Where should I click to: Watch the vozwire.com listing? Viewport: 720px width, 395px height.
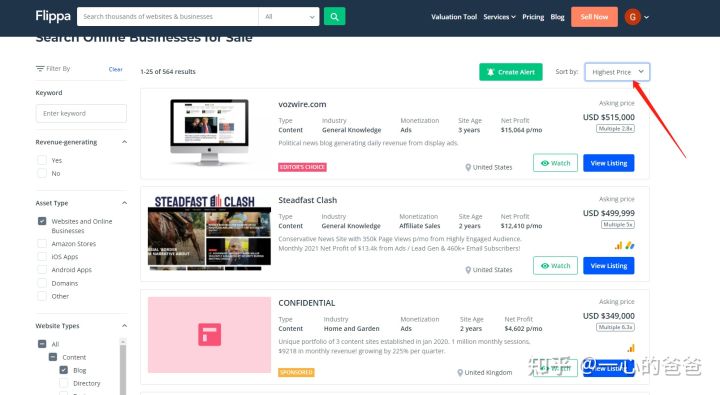point(555,163)
